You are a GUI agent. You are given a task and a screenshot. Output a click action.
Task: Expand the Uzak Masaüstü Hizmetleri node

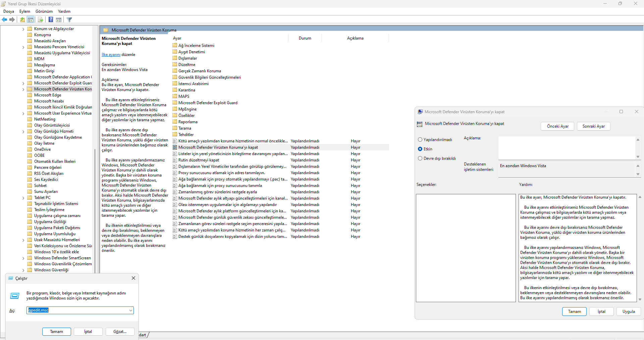pos(23,240)
